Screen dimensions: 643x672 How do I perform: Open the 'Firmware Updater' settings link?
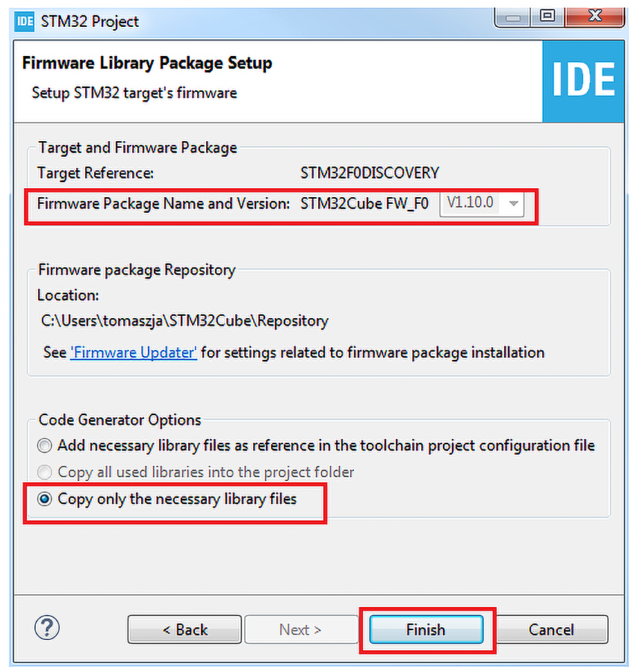[133, 352]
